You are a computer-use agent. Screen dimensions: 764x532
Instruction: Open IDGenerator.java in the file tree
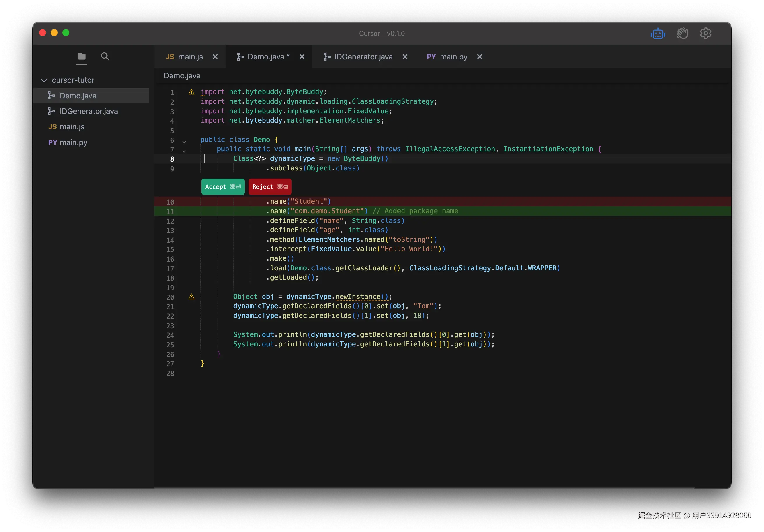click(x=89, y=111)
